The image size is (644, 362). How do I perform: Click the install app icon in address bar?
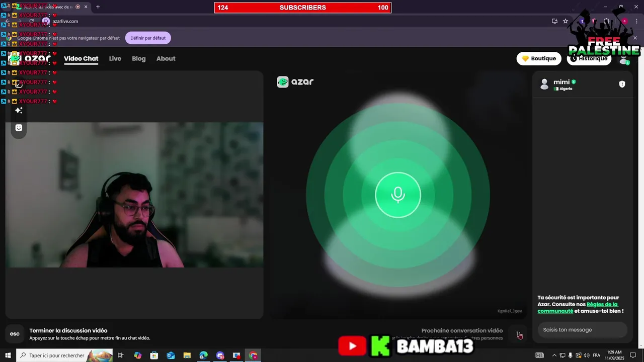point(554,21)
